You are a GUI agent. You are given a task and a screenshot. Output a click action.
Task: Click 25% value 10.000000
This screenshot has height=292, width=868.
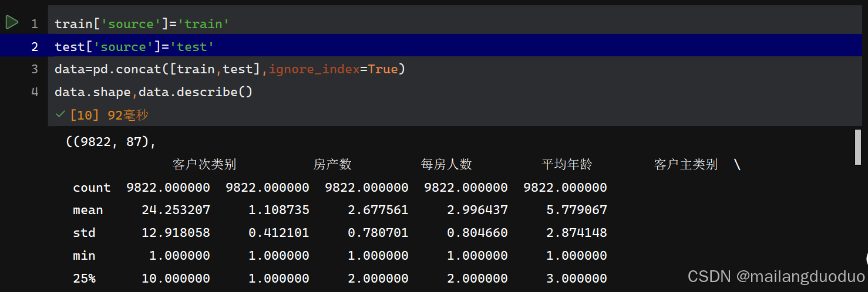tap(176, 279)
